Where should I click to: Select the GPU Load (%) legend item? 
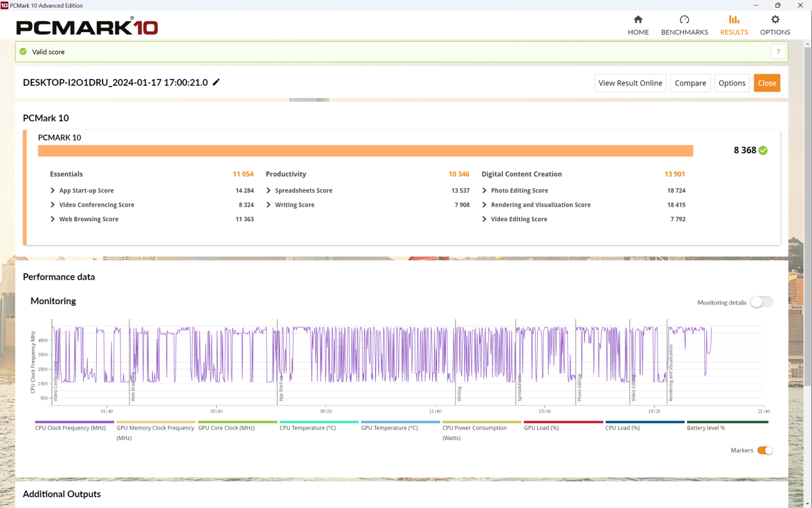[563, 423]
